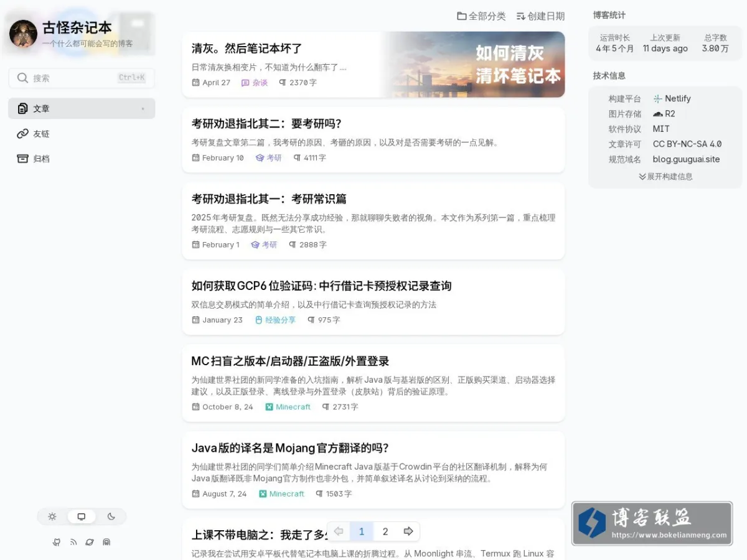The height and width of the screenshot is (560, 747).
Task: Click the 杂谈 chat category icon
Action: coord(245,82)
